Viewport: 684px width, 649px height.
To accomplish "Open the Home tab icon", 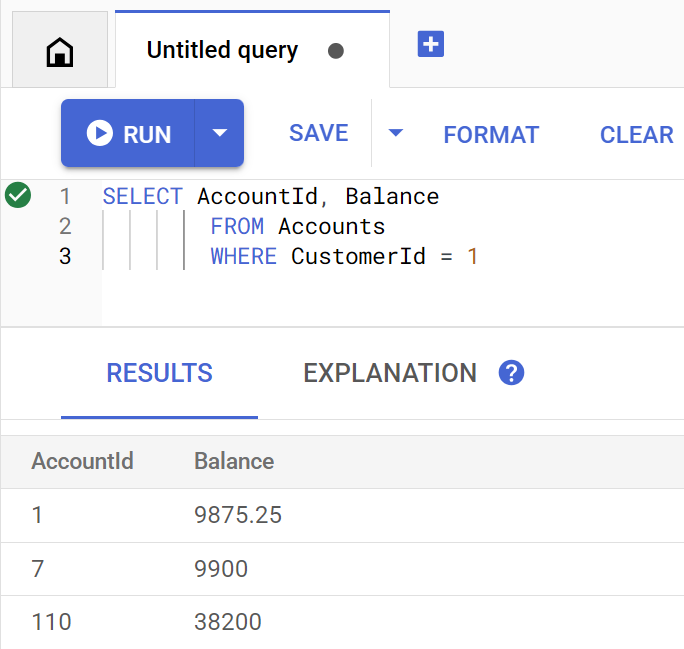I will [x=60, y=51].
